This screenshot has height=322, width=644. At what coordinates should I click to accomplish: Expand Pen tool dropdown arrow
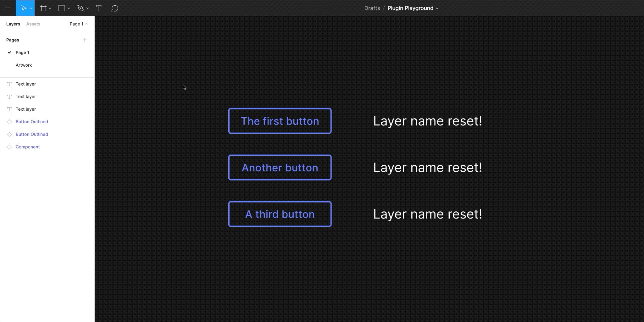[x=88, y=8]
